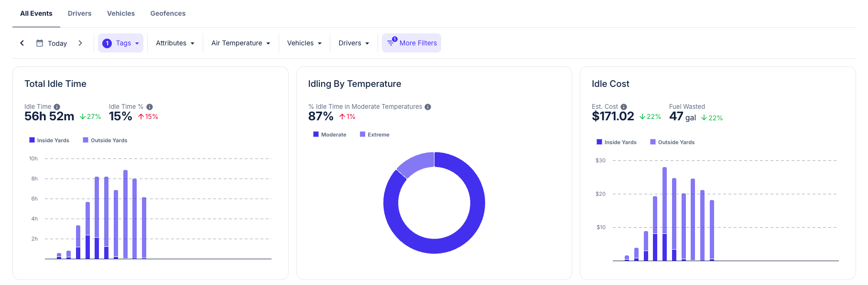The width and height of the screenshot is (868, 285).
Task: Go to the previous day using the left chevron
Action: 22,43
